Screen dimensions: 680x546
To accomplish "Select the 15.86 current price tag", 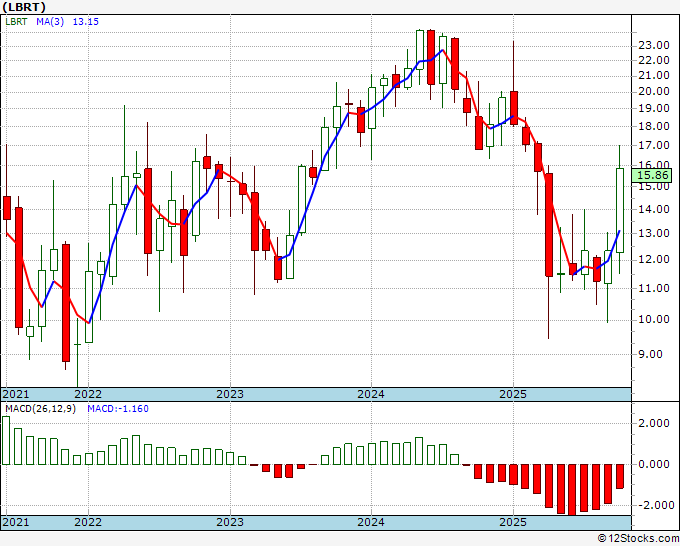I will [654, 176].
